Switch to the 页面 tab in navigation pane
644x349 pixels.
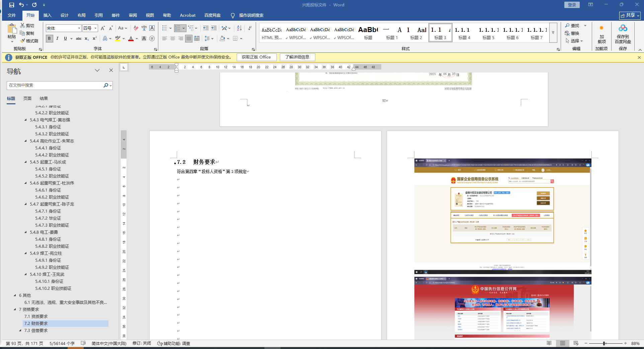pyautogui.click(x=27, y=98)
